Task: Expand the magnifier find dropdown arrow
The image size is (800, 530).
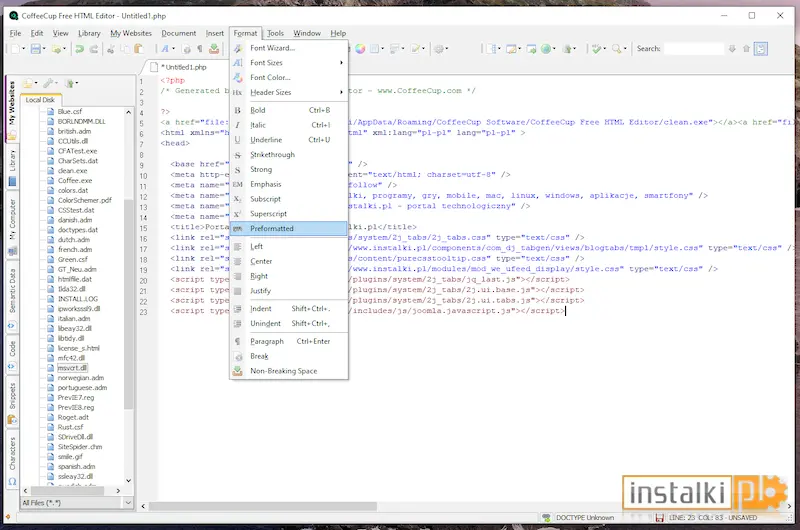Action: [625, 49]
